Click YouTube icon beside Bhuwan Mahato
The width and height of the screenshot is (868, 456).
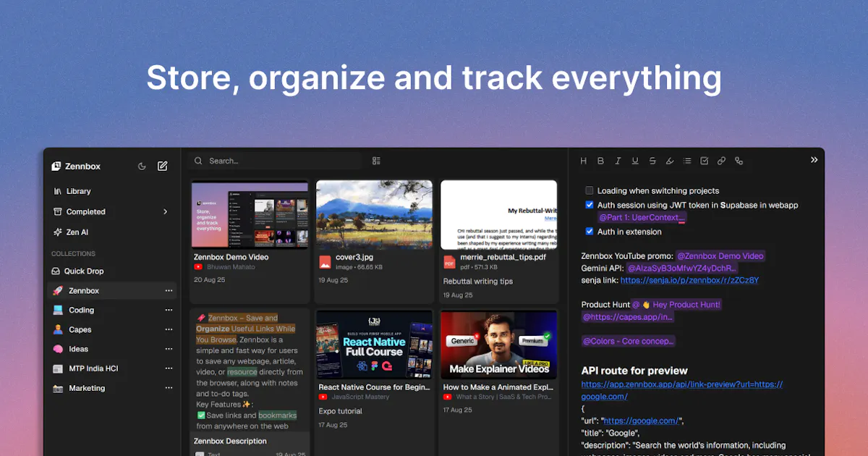(198, 267)
